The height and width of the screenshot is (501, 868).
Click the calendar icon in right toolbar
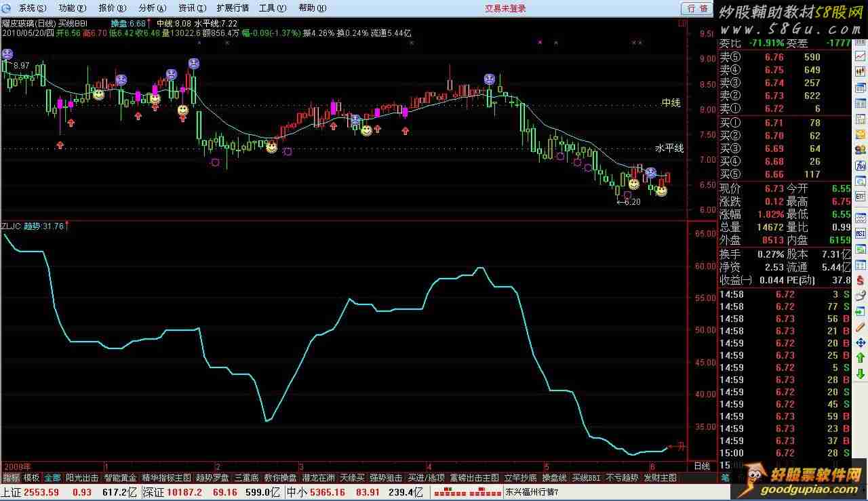point(860,119)
